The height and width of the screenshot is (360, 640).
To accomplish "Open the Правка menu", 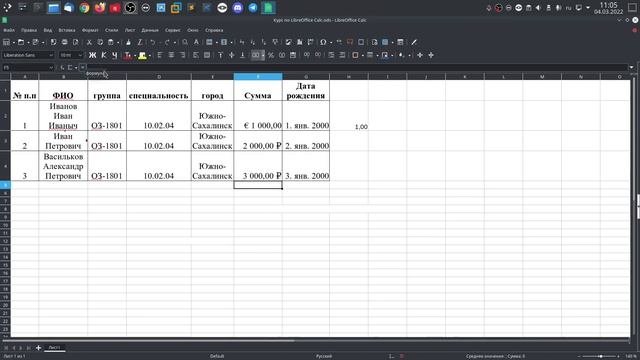I will (29, 30).
